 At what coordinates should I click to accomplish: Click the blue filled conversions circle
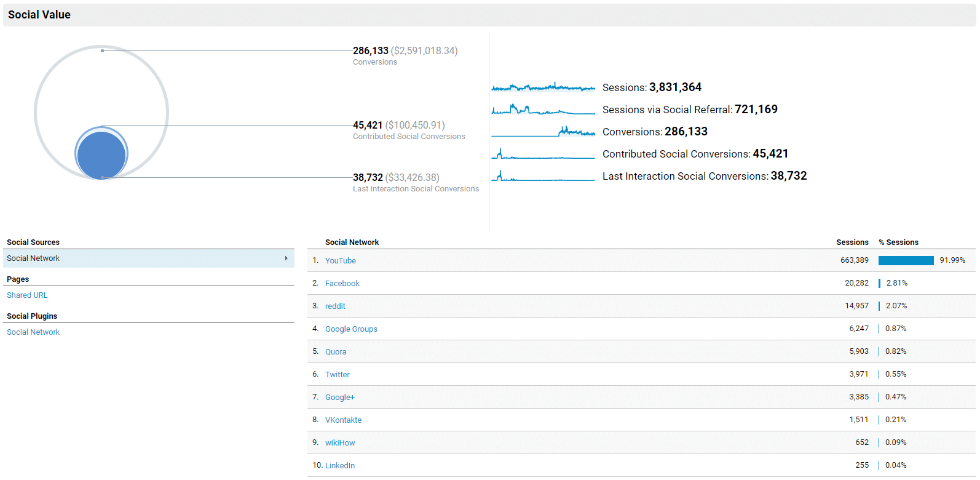pyautogui.click(x=101, y=154)
